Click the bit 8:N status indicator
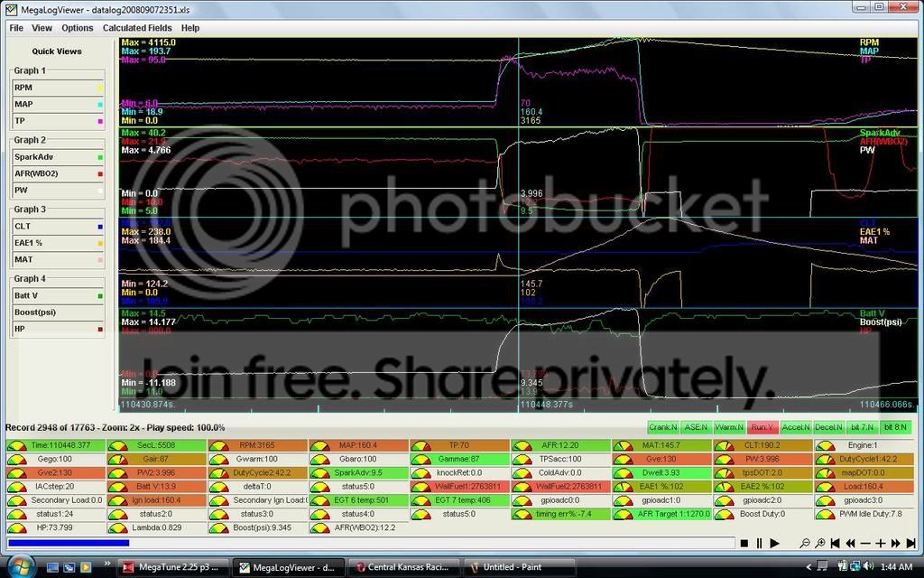The height and width of the screenshot is (578, 924). point(896,427)
